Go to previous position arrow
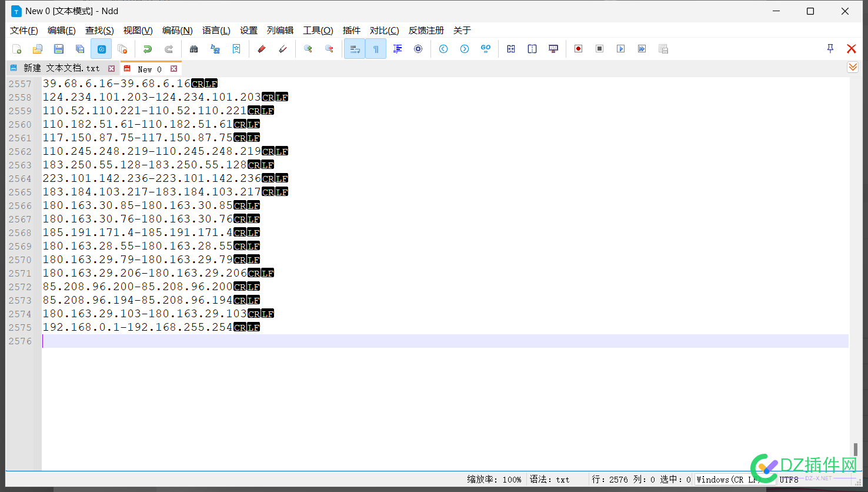868x492 pixels. 443,49
